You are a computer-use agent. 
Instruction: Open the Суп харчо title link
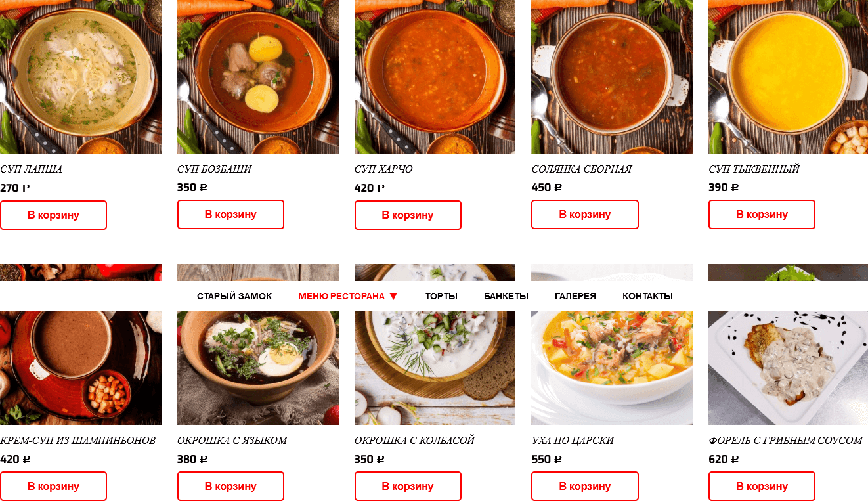coord(383,169)
